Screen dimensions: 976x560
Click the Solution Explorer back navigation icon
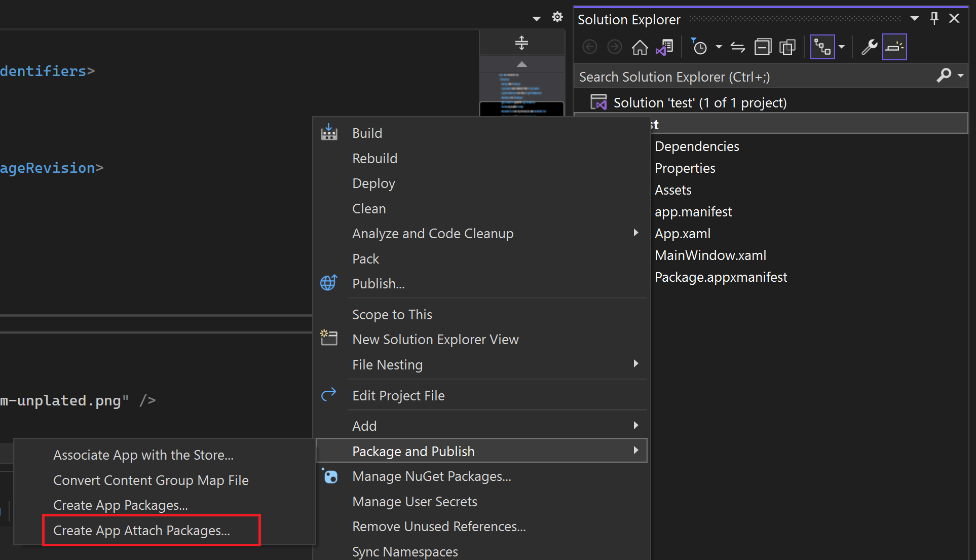[589, 46]
